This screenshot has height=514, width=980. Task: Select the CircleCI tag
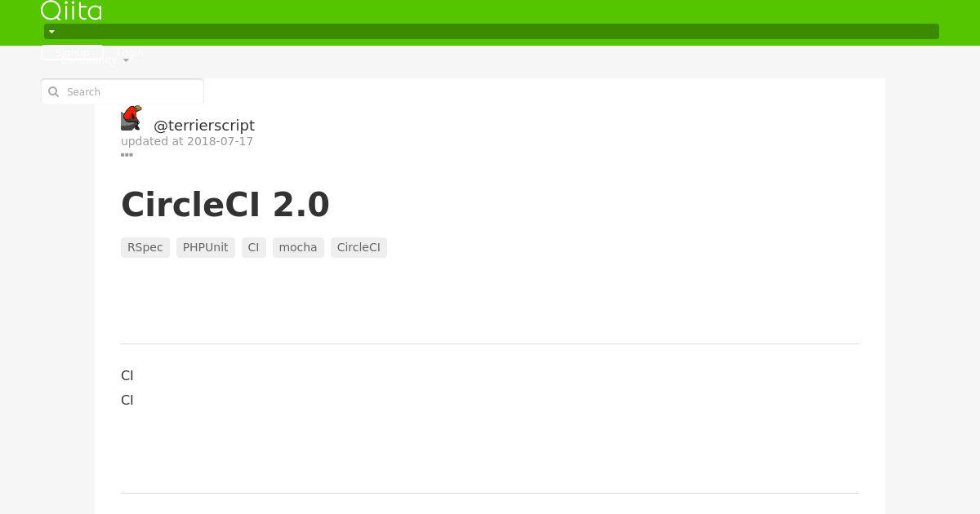click(x=359, y=247)
